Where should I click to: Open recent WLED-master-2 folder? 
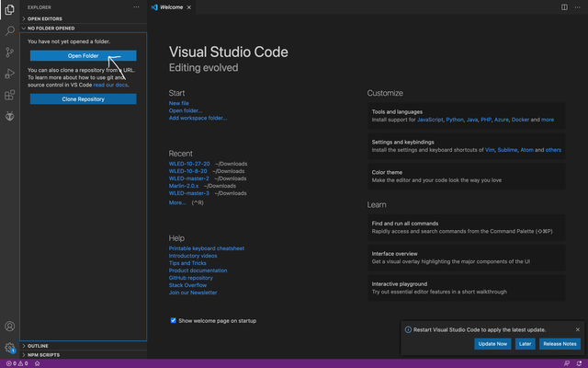click(x=189, y=178)
